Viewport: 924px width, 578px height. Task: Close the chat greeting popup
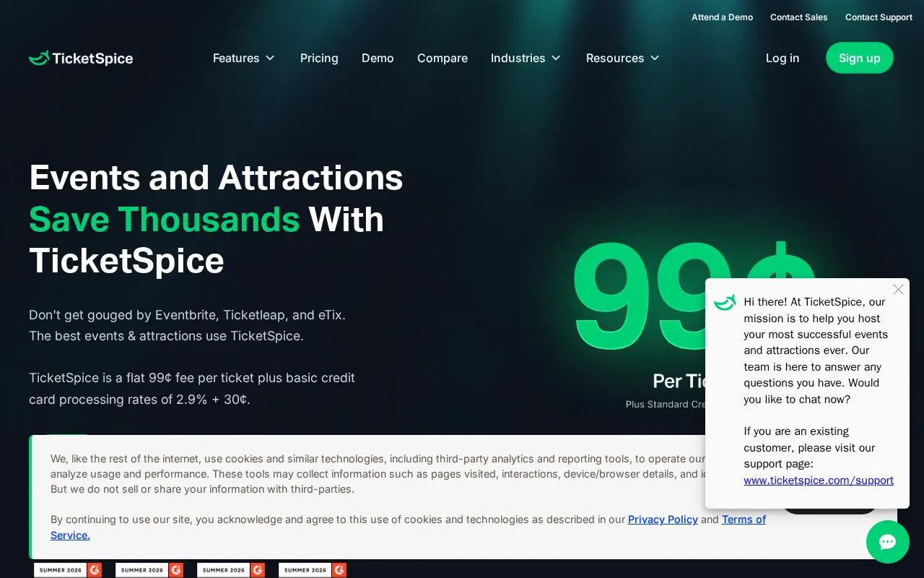(x=898, y=289)
